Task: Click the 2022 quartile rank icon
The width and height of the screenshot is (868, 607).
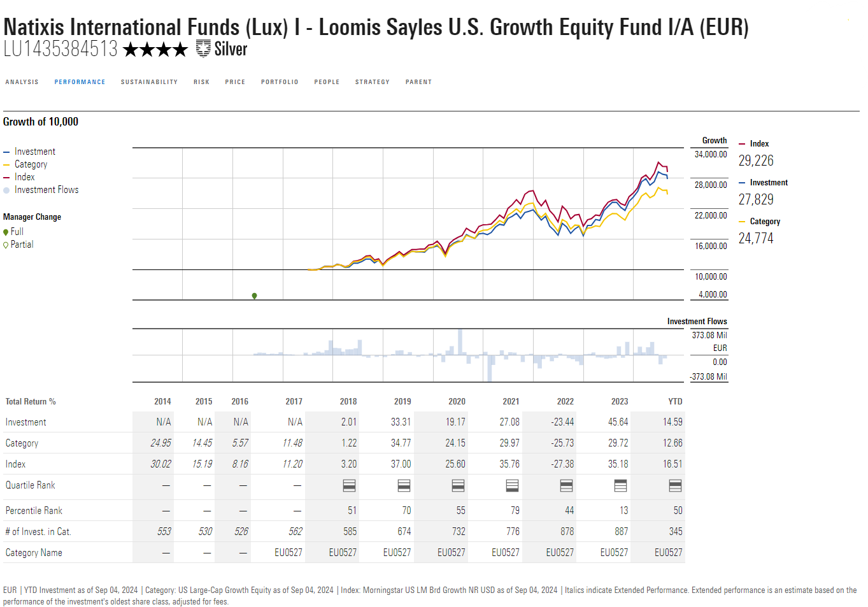Action: [566, 486]
